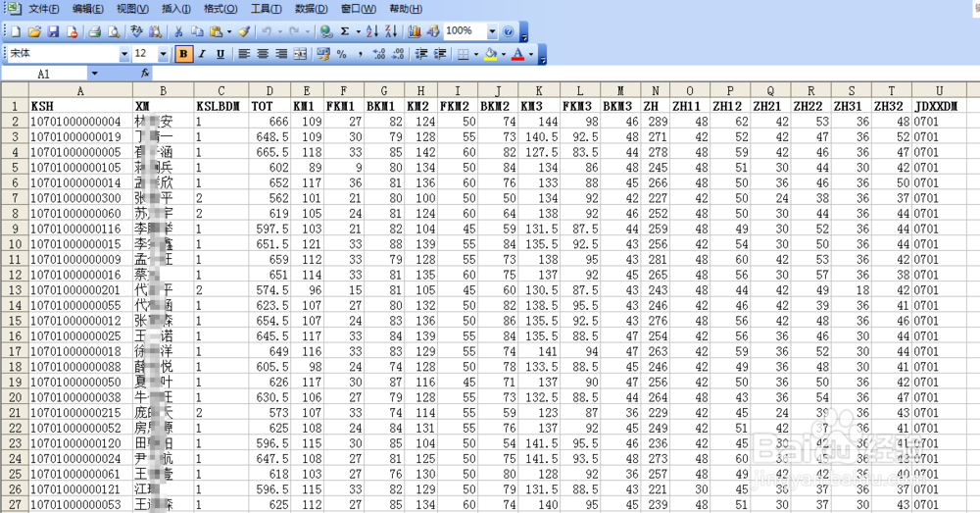This screenshot has height=513, width=980.
Task: Open the 文件(F) menu
Action: 44,9
